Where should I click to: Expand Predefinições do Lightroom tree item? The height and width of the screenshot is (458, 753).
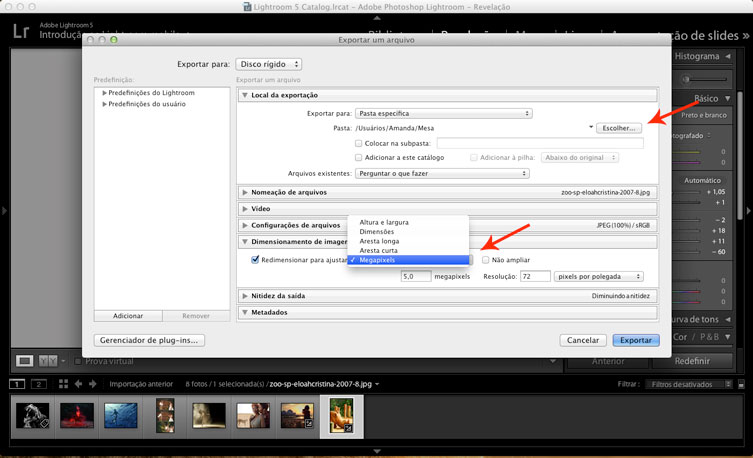(x=103, y=93)
